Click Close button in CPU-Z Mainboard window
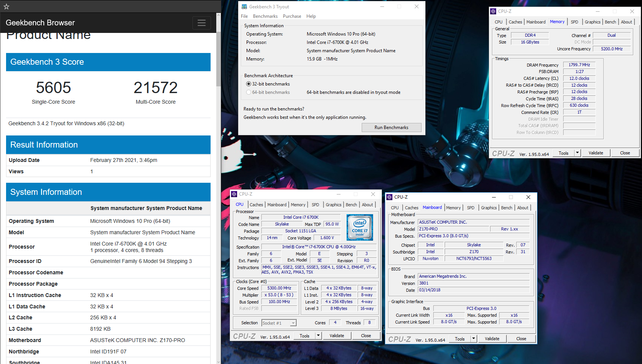This screenshot has width=642, height=364. [x=521, y=339]
